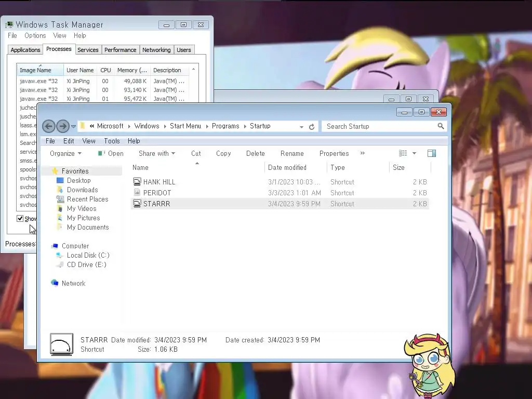Select javaw.exe process using 49,088 K
Viewport: 532px width, 399px height.
[x=103, y=81]
